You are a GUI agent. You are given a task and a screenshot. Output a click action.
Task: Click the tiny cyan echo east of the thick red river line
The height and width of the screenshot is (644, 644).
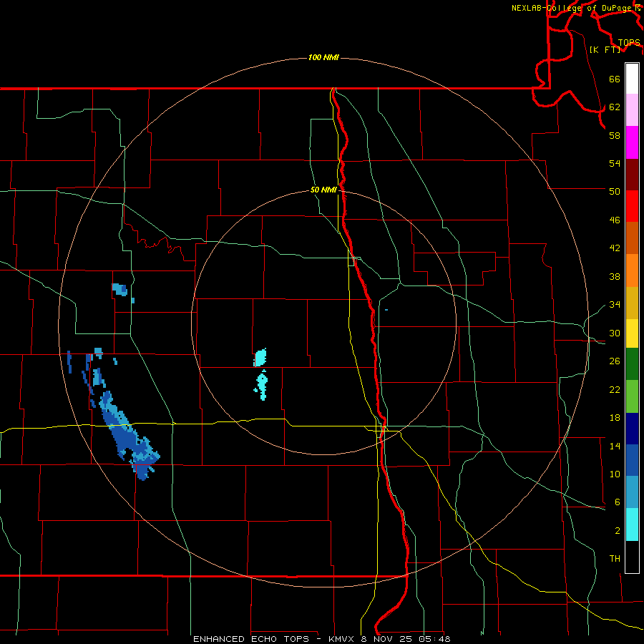[386, 310]
